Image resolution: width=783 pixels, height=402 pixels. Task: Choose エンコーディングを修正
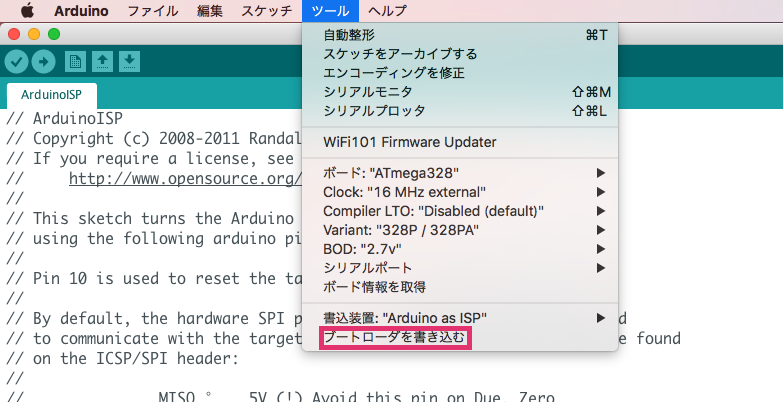(460, 73)
